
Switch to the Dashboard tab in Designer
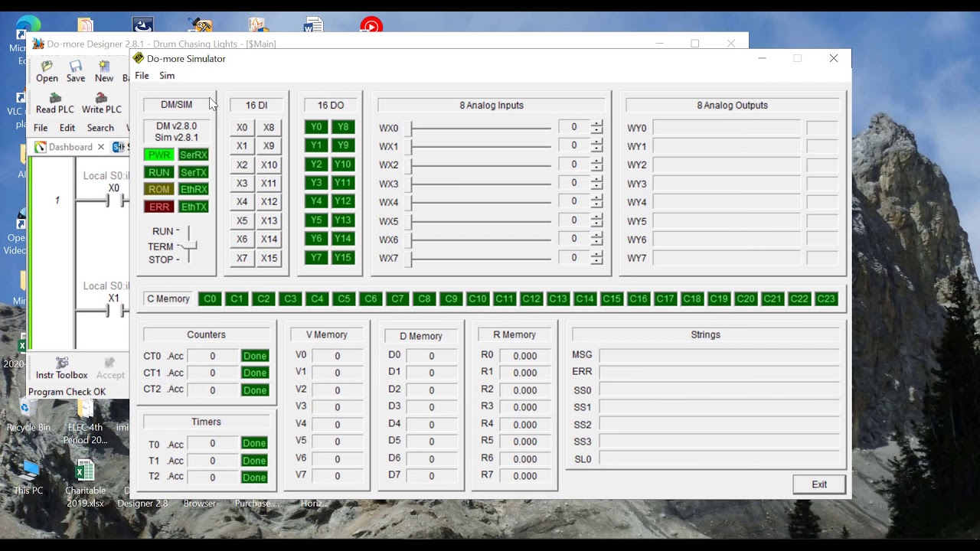coord(70,147)
